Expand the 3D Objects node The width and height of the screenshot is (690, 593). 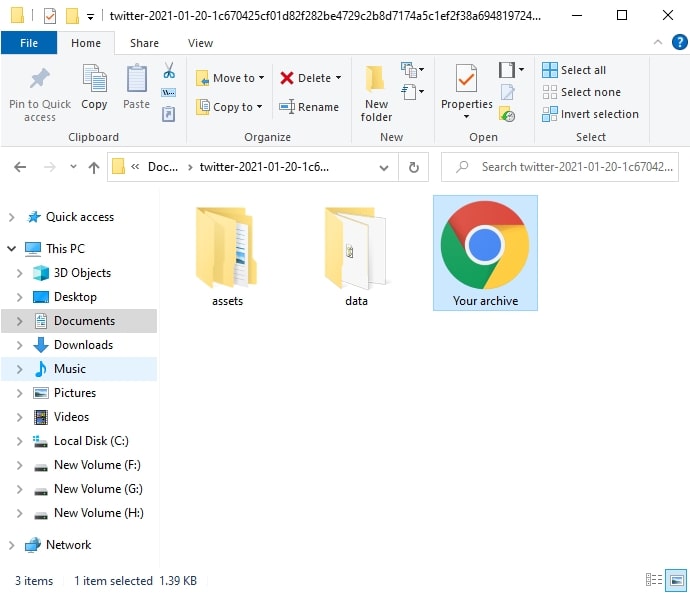(19, 273)
